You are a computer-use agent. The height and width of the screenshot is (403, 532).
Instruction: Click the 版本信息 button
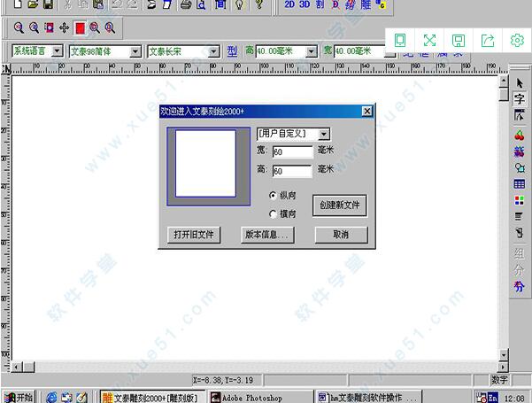(x=266, y=235)
